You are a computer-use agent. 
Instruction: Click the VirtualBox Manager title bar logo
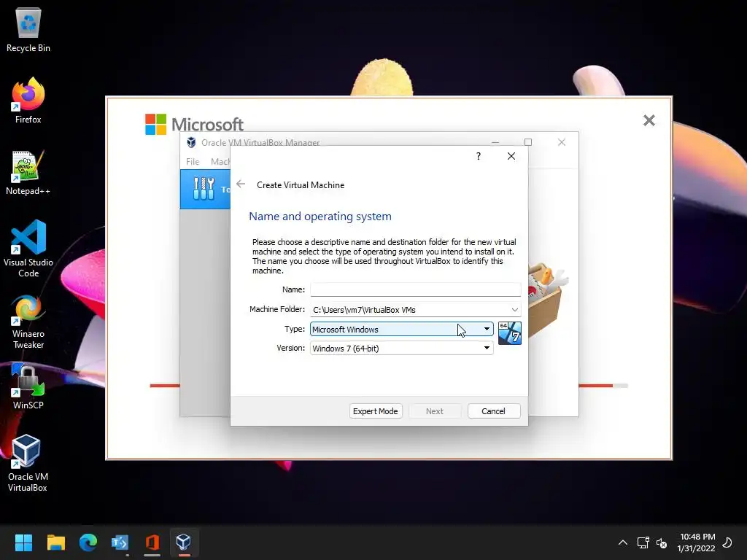click(191, 142)
